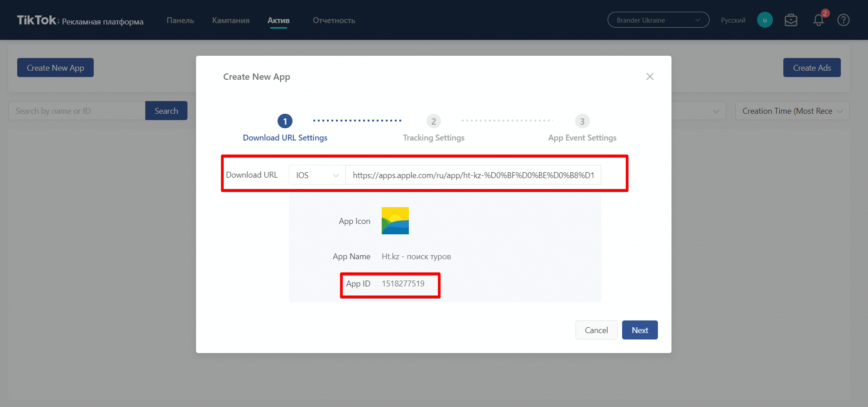
Task: Open the briefcase inbox icon
Action: pos(791,20)
